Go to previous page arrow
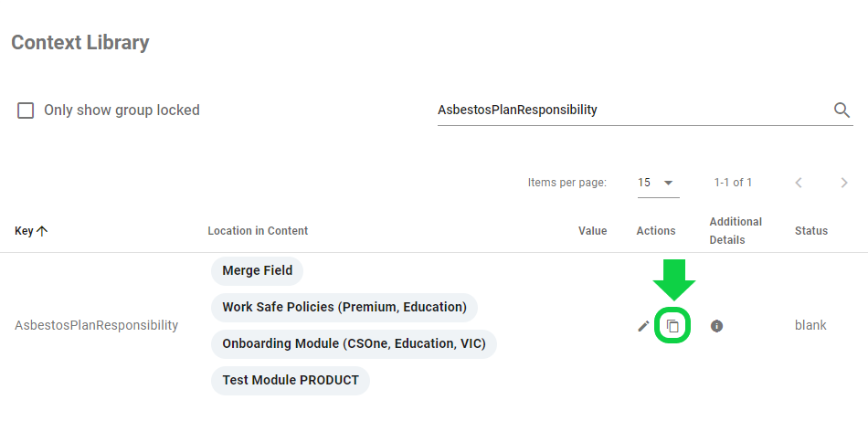 [799, 183]
